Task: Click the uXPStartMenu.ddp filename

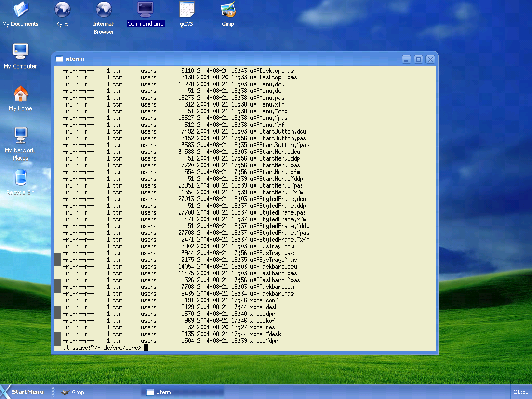Action: 275,158
